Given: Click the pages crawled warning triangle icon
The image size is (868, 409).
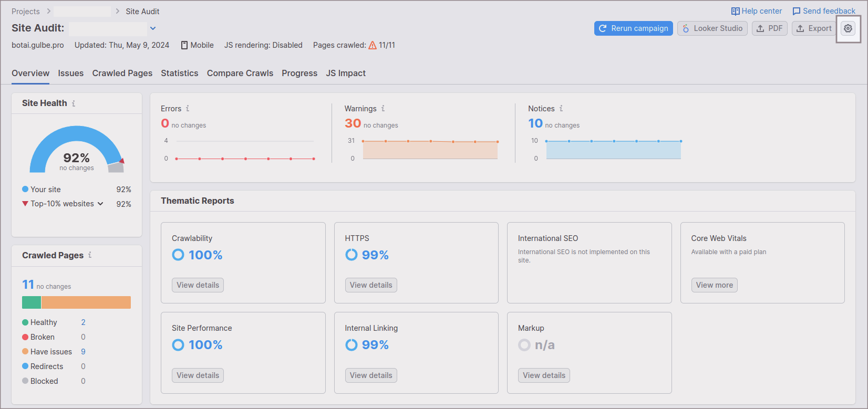Looking at the screenshot, I should click(x=373, y=45).
